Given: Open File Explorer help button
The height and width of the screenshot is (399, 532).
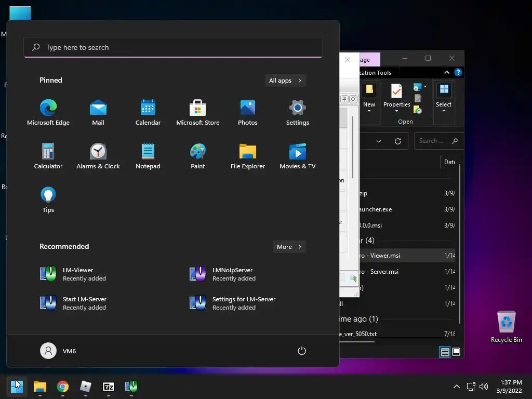Looking at the screenshot, I should click(x=458, y=72).
